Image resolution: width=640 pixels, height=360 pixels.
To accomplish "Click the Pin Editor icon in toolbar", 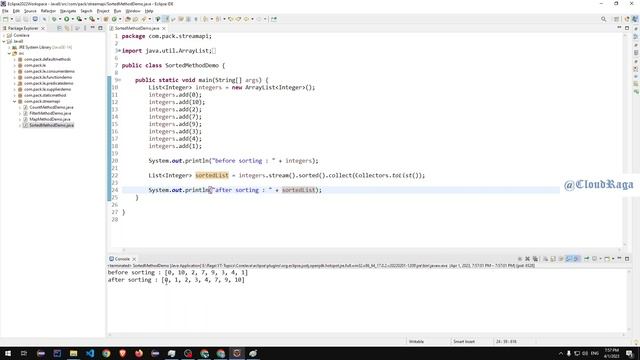I will pyautogui.click(x=274, y=19).
